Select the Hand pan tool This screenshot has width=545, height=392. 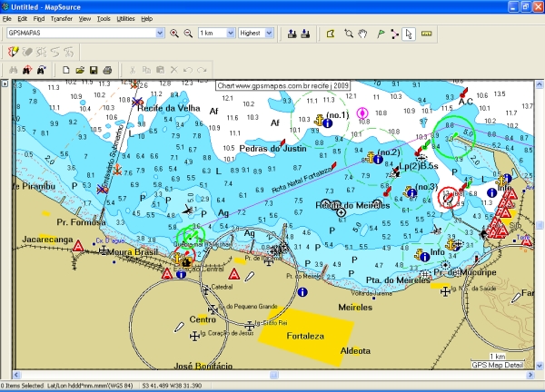click(x=363, y=34)
